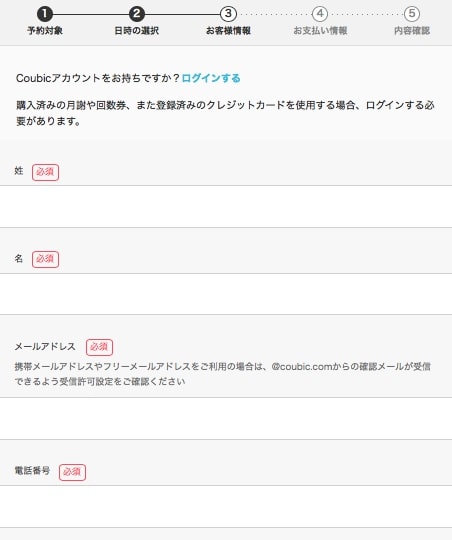
Task: Open the ログインする link
Action: tap(211, 78)
